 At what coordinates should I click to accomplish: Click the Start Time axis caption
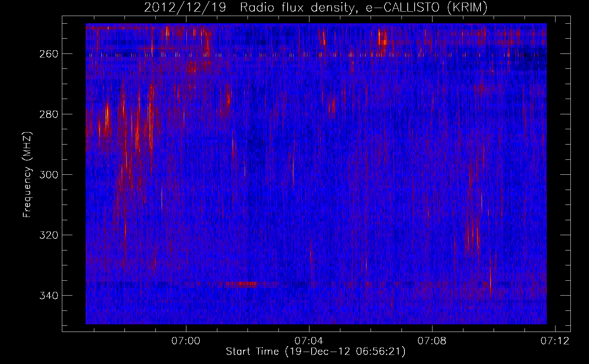click(x=316, y=352)
